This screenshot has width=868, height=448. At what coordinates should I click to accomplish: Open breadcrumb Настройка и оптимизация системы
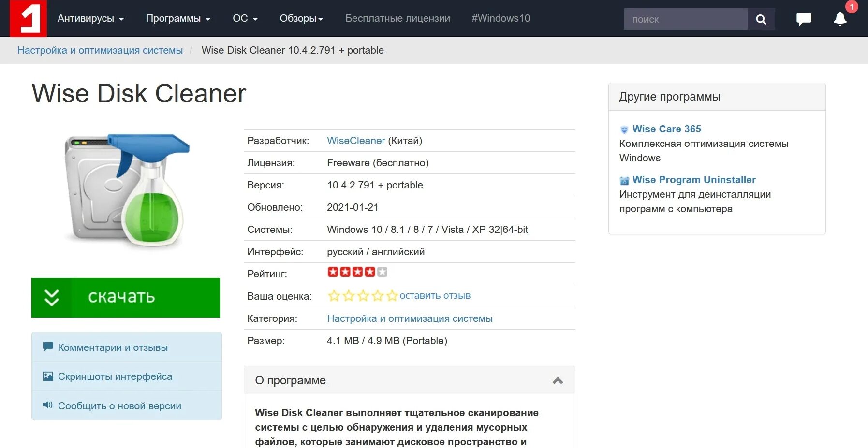point(100,50)
